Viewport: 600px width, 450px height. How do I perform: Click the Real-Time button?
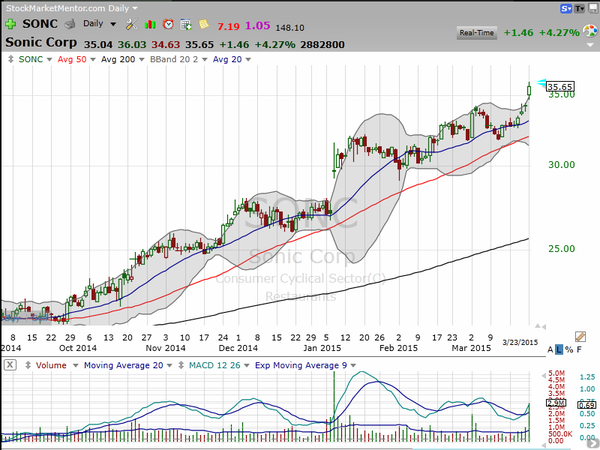tap(476, 33)
